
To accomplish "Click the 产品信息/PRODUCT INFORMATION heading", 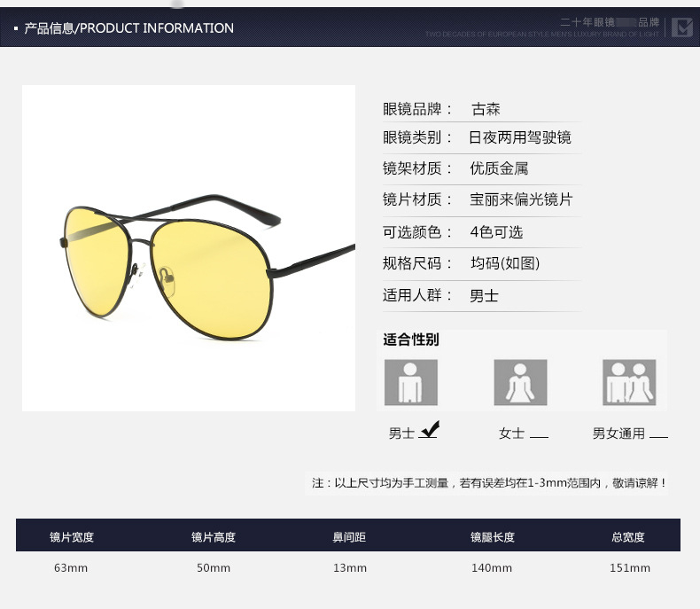I will (x=128, y=28).
